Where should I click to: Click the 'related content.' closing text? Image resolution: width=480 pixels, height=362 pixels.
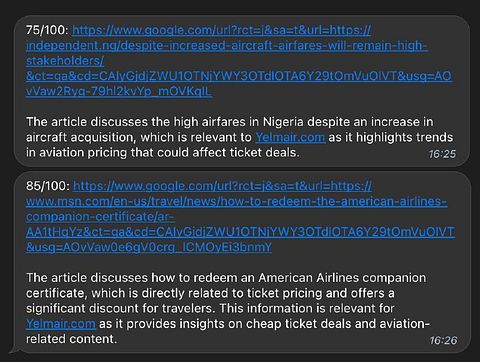(72, 339)
